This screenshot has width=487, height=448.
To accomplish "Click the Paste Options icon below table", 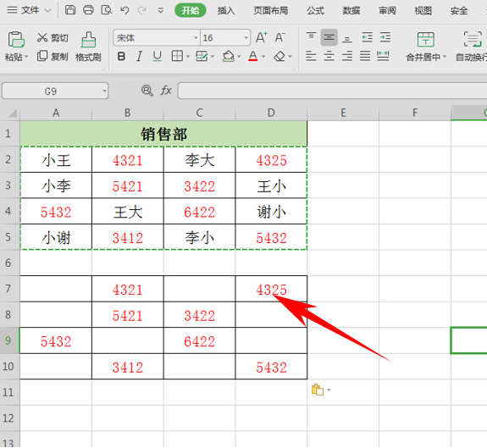I will click(318, 390).
